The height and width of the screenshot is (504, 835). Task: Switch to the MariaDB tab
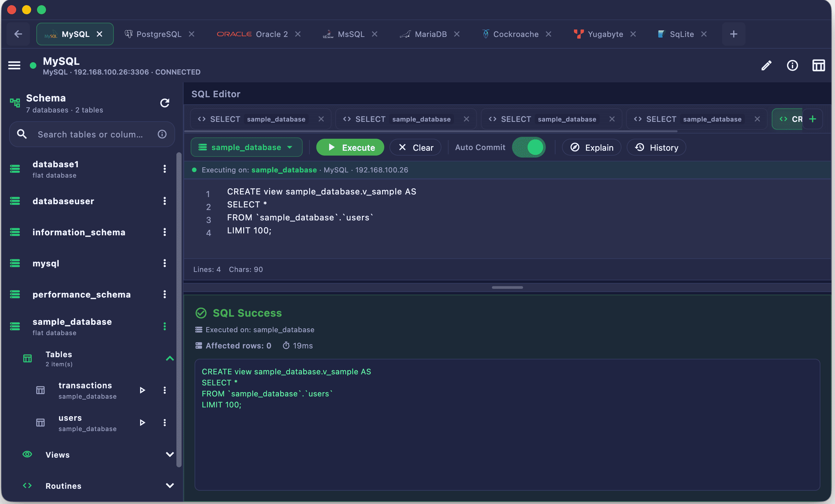[x=430, y=34]
